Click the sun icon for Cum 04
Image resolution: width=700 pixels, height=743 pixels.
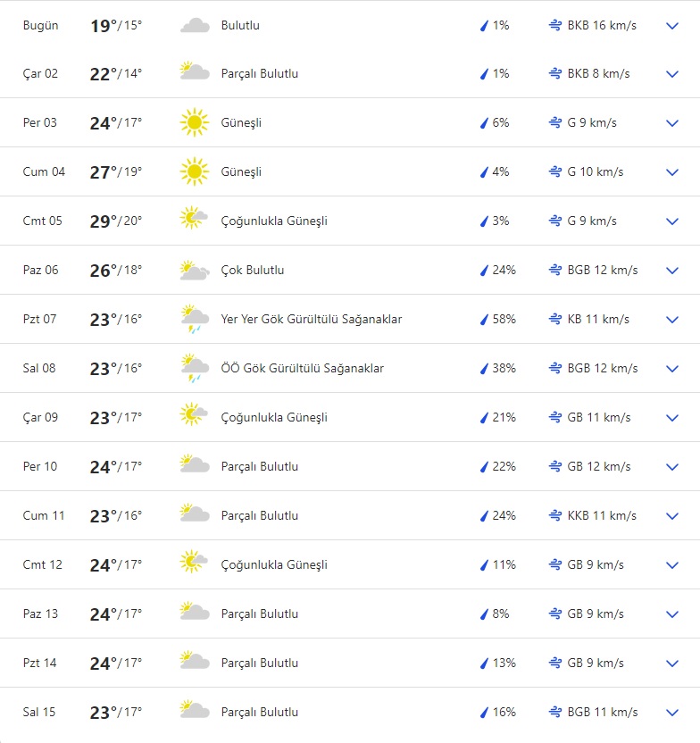tap(194, 171)
